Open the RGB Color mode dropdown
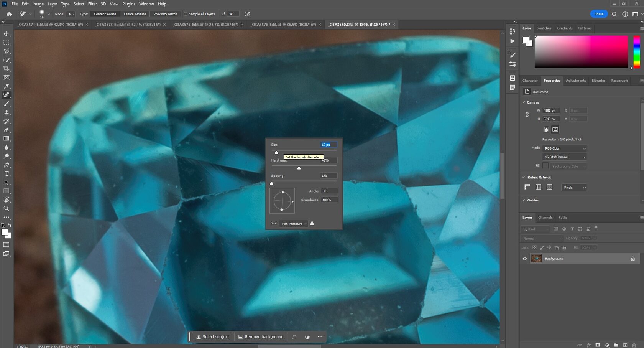The height and width of the screenshot is (348, 644). (564, 148)
